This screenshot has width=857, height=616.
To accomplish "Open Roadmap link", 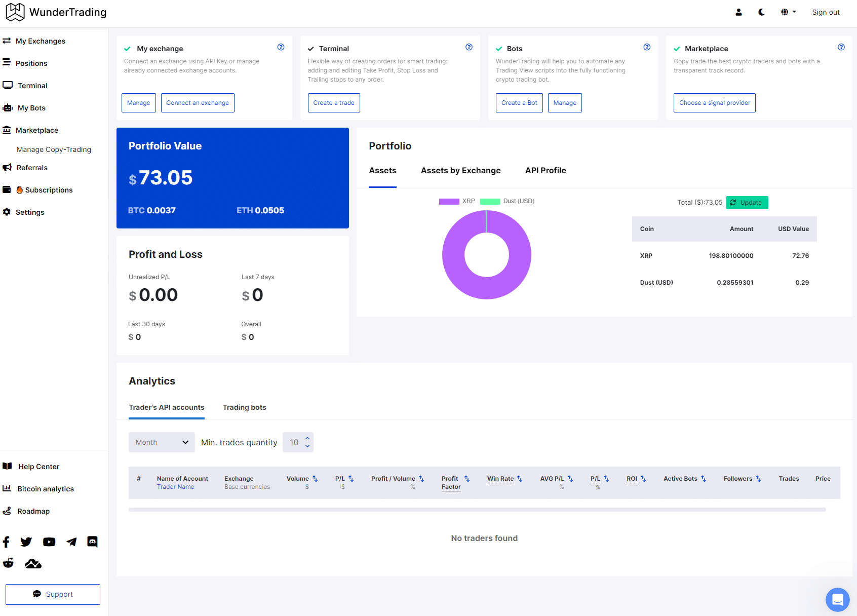I will pyautogui.click(x=26, y=511).
